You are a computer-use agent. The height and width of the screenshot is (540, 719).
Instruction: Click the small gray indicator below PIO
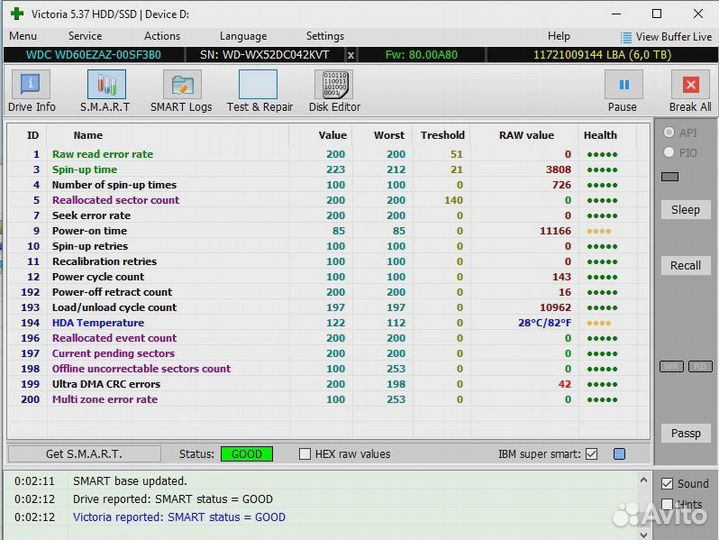670,176
